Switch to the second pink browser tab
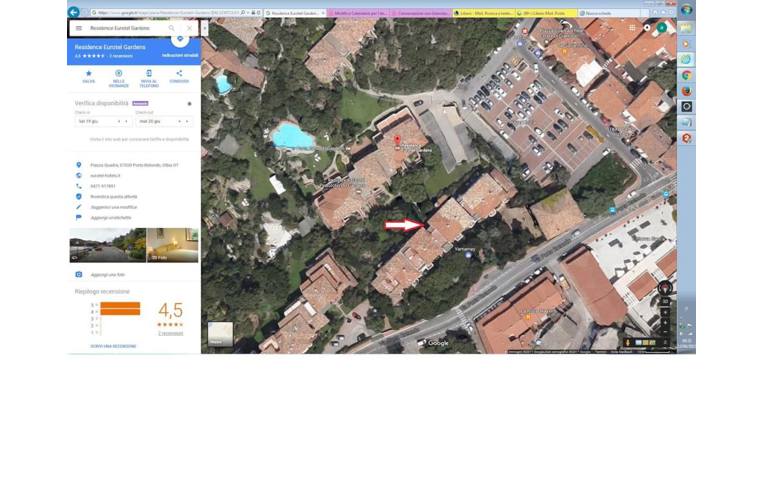This screenshot has width=764, height=492. (421, 13)
